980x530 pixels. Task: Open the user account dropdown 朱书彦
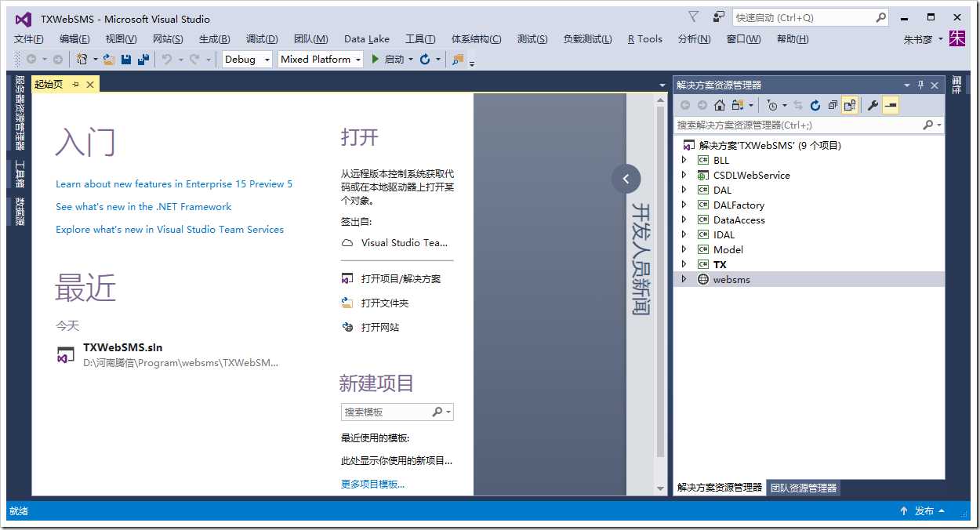pyautogui.click(x=924, y=38)
